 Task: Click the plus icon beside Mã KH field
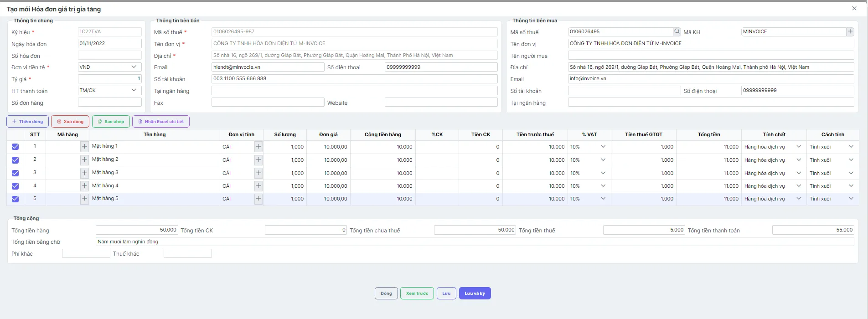coord(850,31)
